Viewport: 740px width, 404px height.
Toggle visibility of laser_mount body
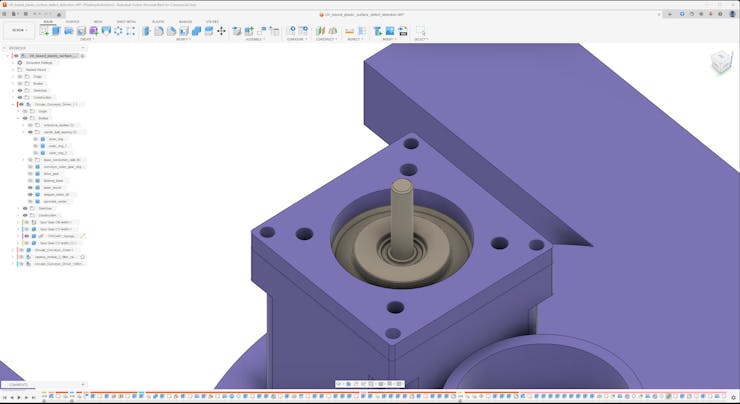click(x=30, y=187)
